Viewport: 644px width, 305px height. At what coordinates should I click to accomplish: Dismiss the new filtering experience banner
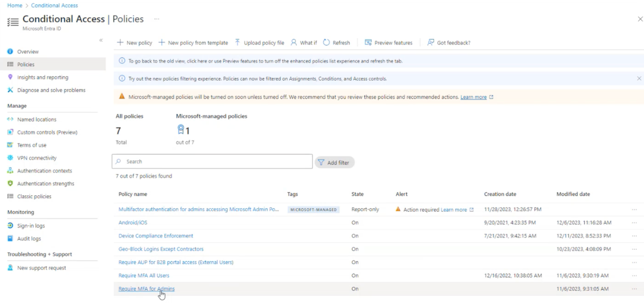639,79
